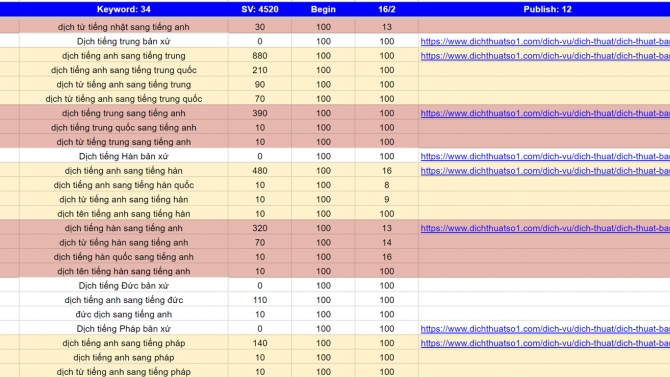Open link in 'dịch tiếng anh sang tiếng hàn' row

point(545,171)
